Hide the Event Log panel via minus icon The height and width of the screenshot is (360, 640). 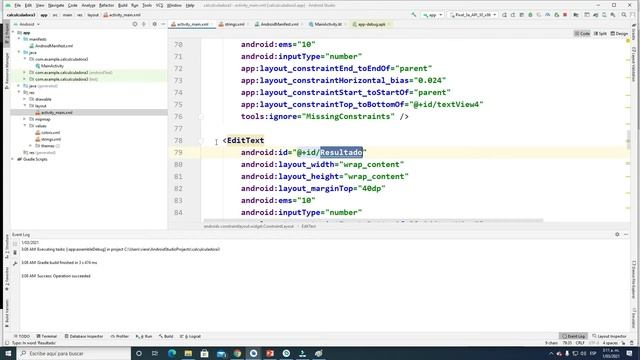point(626,234)
